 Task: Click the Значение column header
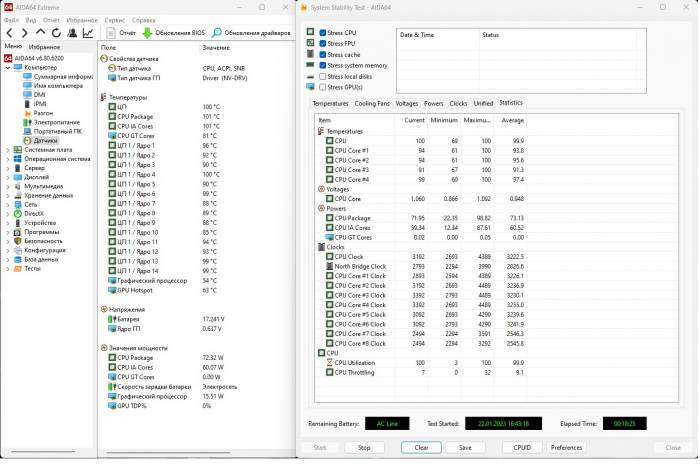pos(246,47)
